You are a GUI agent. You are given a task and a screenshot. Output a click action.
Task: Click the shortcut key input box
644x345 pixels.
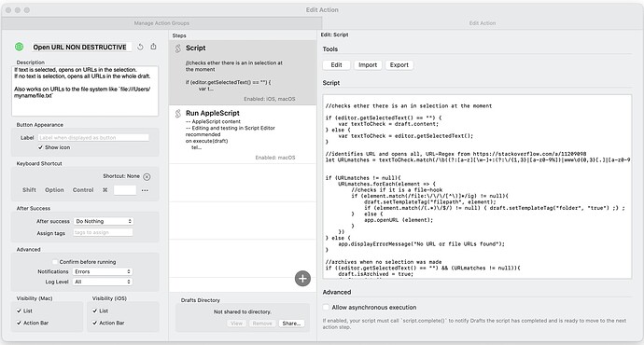tap(125, 190)
